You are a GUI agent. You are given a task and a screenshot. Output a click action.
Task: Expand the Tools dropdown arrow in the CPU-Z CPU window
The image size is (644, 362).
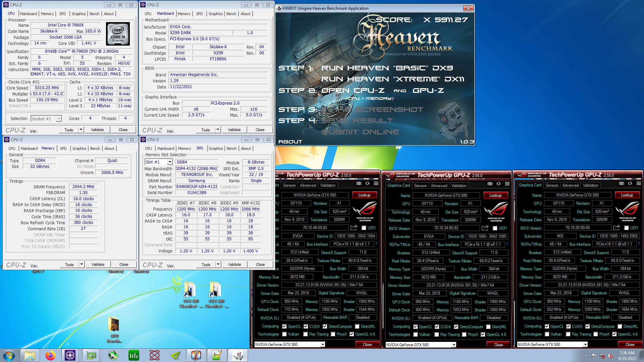pos(81,130)
